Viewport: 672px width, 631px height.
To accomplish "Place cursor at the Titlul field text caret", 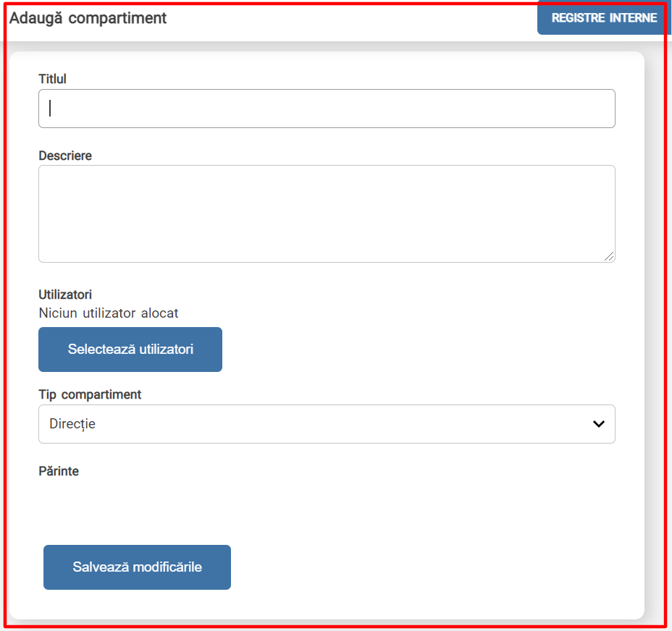I will (x=50, y=108).
